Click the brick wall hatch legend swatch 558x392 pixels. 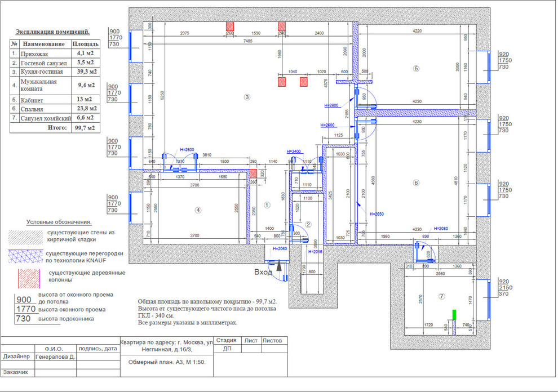click(x=26, y=236)
